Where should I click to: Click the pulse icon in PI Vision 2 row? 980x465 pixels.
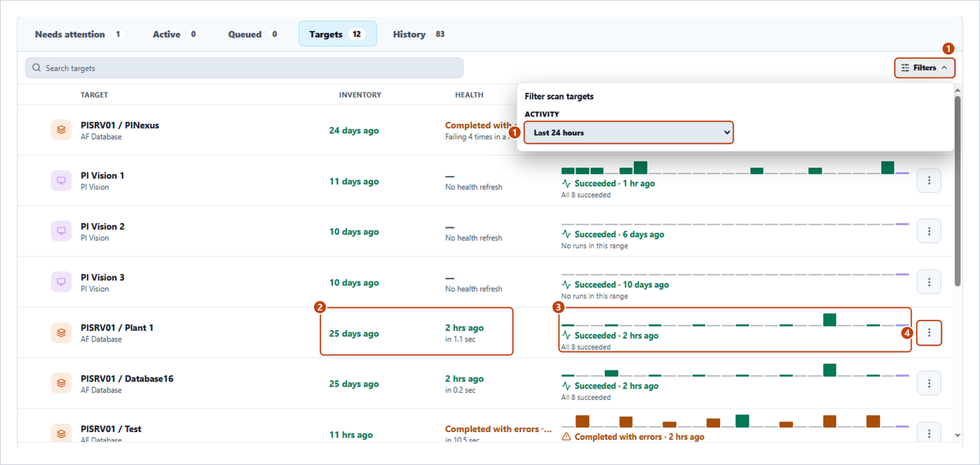pos(566,234)
